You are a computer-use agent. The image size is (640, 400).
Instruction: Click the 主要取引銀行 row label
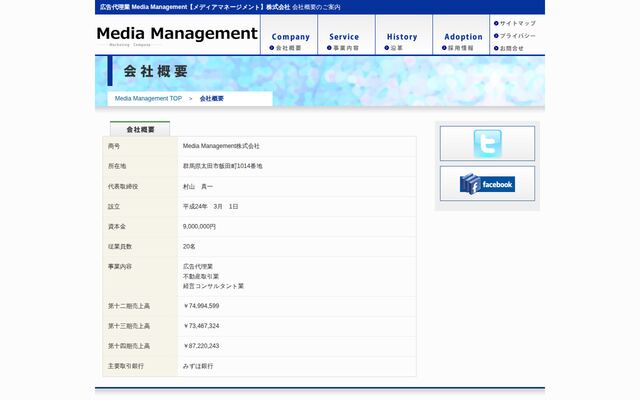click(x=126, y=366)
